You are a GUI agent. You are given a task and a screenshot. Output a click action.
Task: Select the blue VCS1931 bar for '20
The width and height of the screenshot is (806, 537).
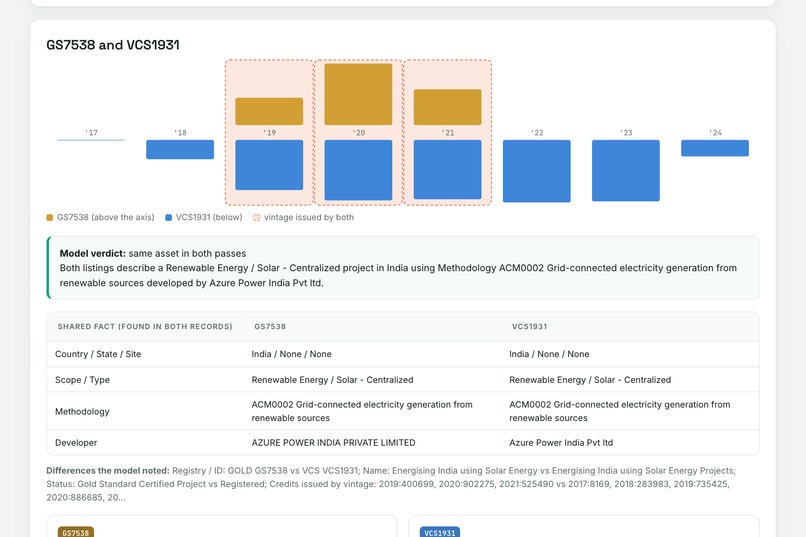pos(358,170)
